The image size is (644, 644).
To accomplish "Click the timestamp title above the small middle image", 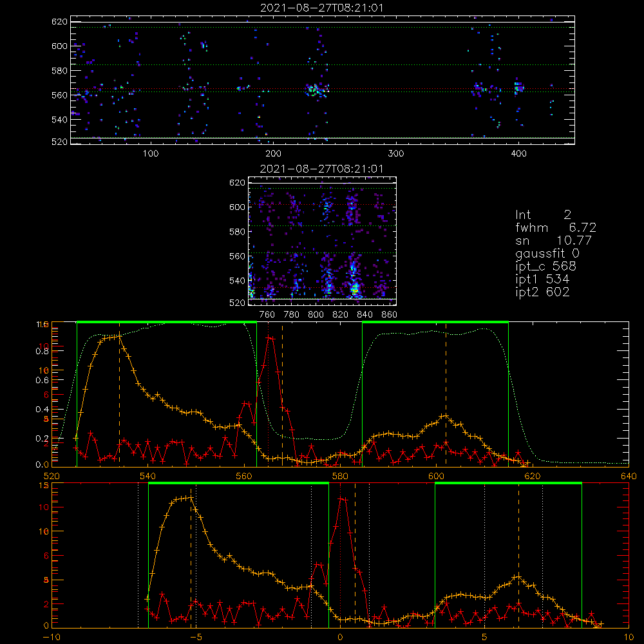I will coord(321,169).
